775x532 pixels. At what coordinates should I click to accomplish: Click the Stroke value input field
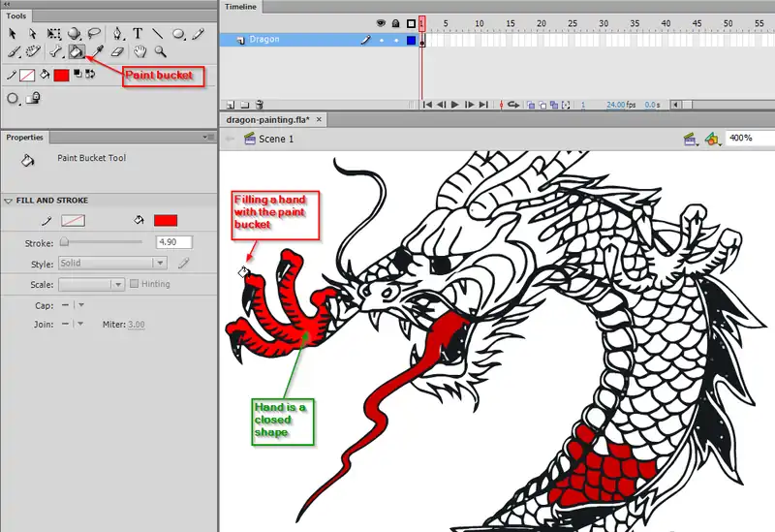tap(172, 242)
